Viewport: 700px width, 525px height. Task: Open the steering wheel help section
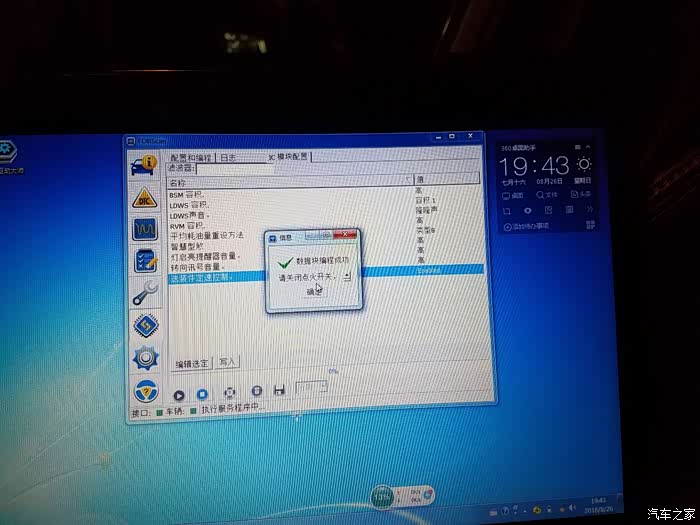click(x=146, y=391)
